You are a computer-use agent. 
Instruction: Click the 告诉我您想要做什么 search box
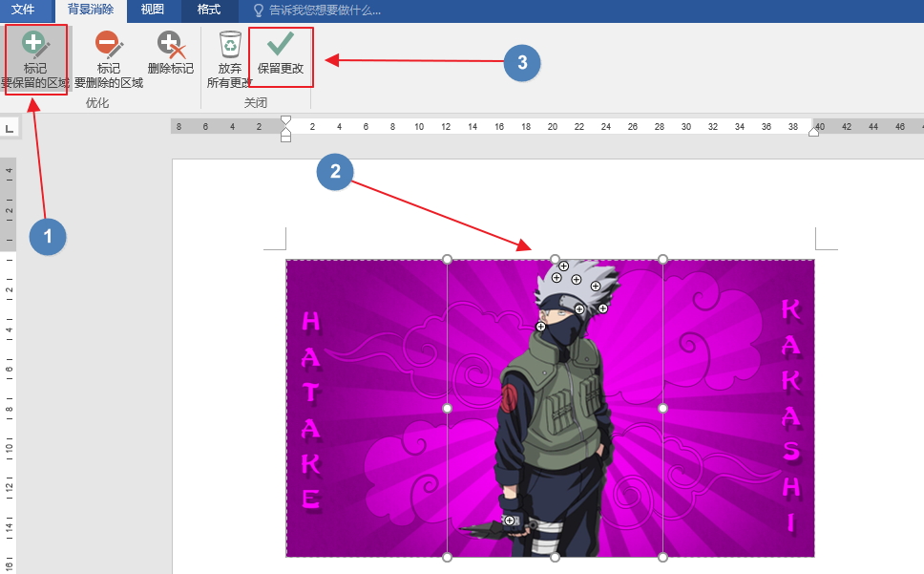[x=317, y=10]
